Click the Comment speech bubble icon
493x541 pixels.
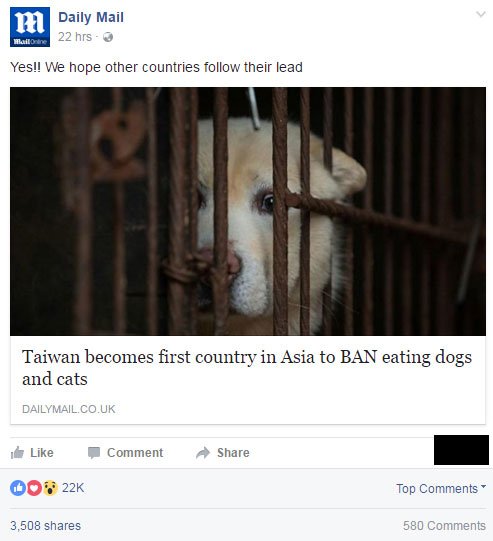pos(94,453)
